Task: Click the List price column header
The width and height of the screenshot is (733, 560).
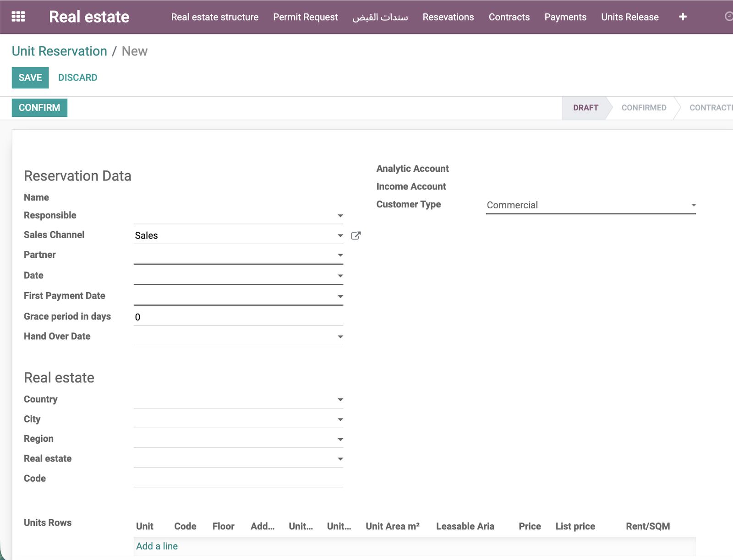Action: click(575, 526)
